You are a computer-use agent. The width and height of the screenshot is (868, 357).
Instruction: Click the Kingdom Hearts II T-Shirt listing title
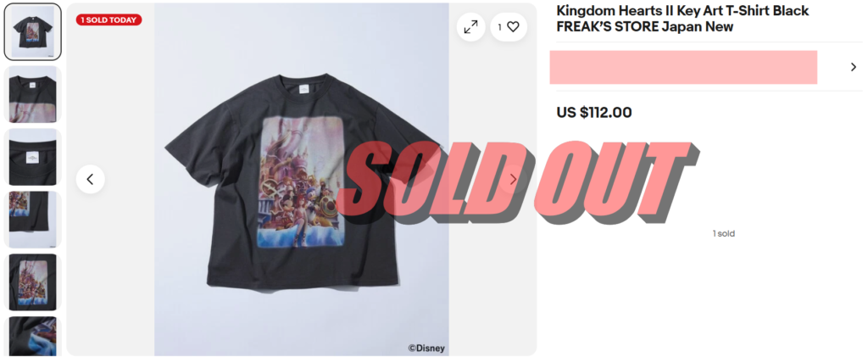tap(682, 19)
